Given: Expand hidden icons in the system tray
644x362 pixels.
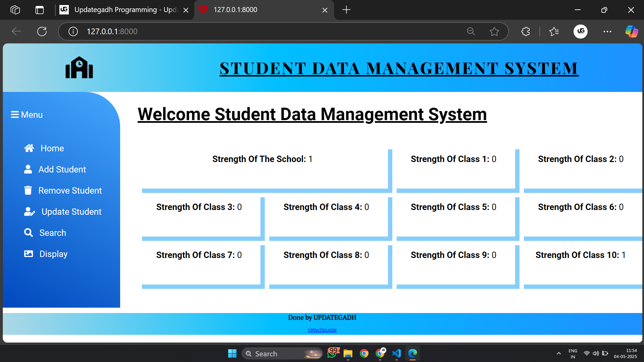Looking at the screenshot, I should click(x=558, y=353).
